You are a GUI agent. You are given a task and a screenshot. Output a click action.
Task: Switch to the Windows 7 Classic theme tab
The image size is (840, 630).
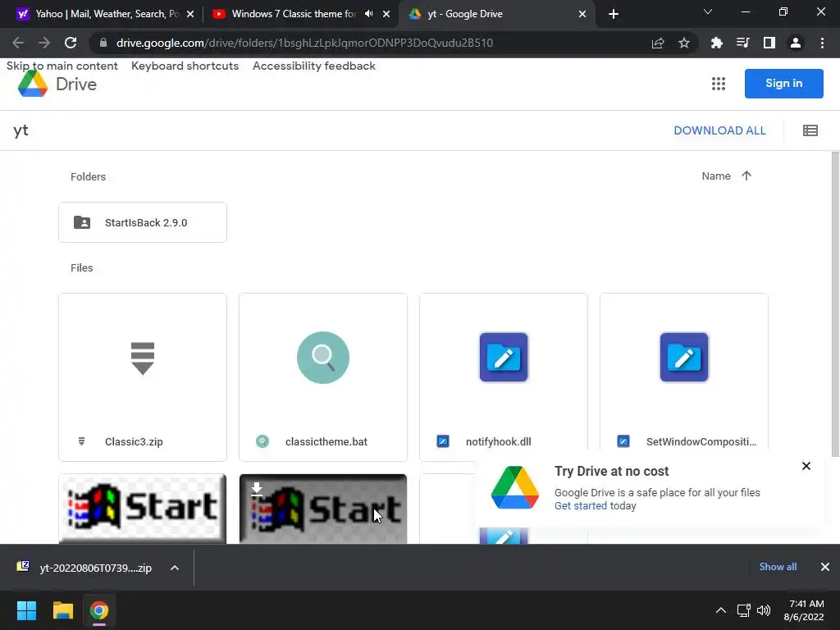click(x=300, y=14)
